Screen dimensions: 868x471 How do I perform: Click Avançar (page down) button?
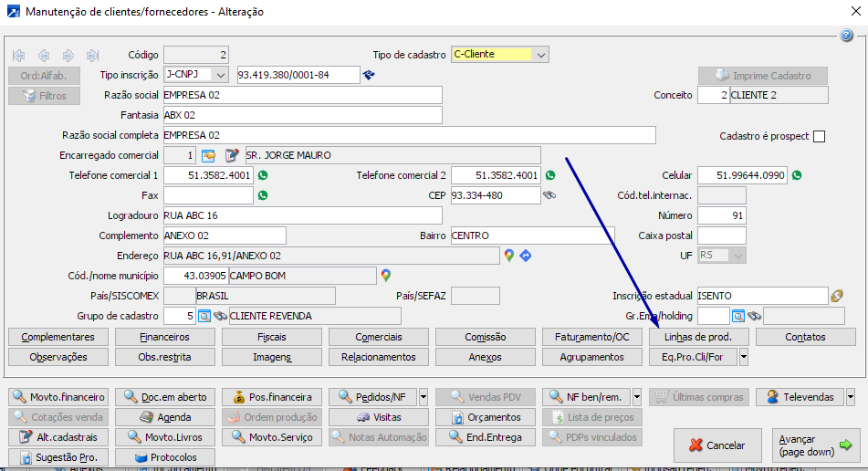[815, 445]
